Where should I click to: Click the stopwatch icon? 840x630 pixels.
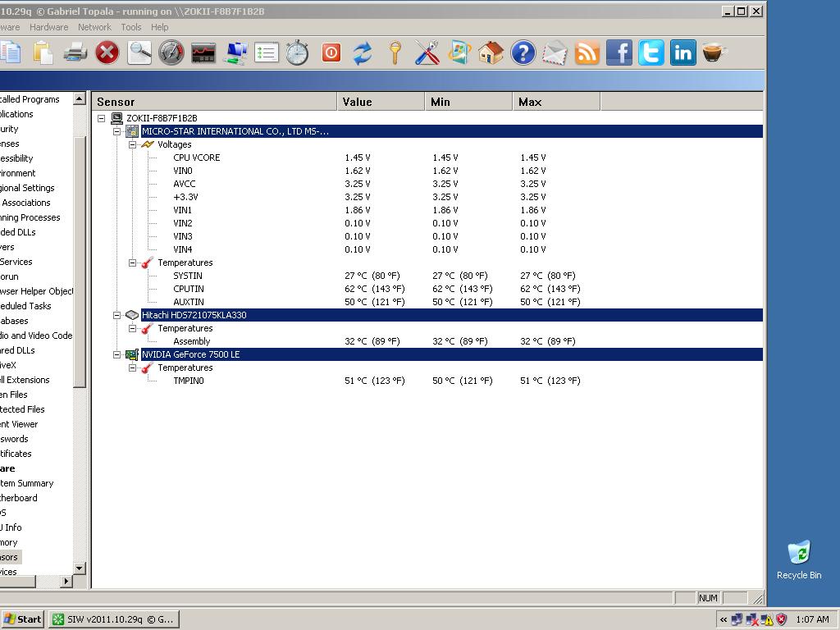tap(297, 53)
